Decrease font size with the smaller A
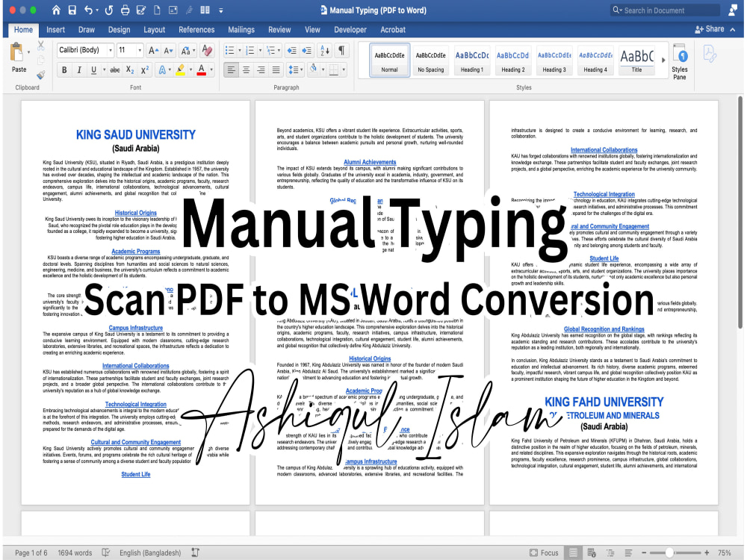 [x=168, y=51]
